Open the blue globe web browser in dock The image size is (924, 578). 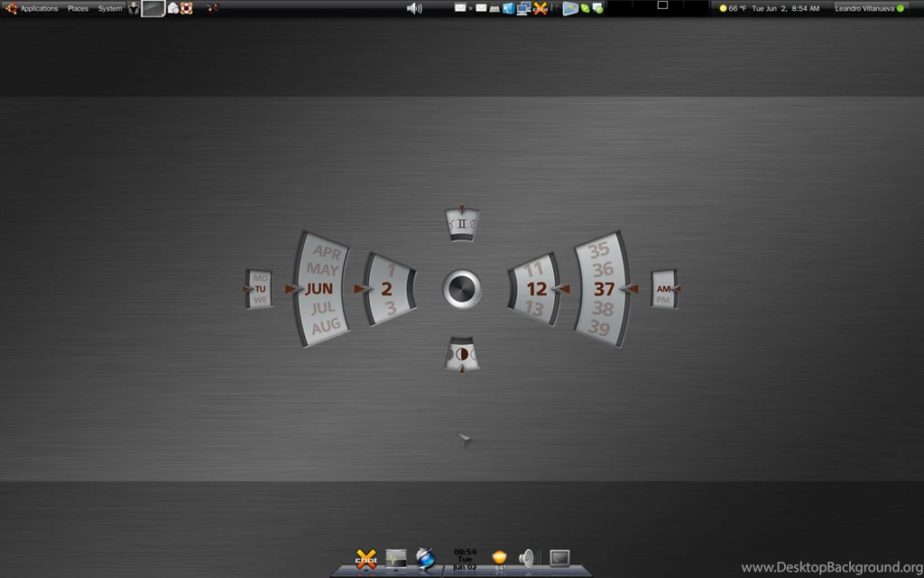click(426, 559)
